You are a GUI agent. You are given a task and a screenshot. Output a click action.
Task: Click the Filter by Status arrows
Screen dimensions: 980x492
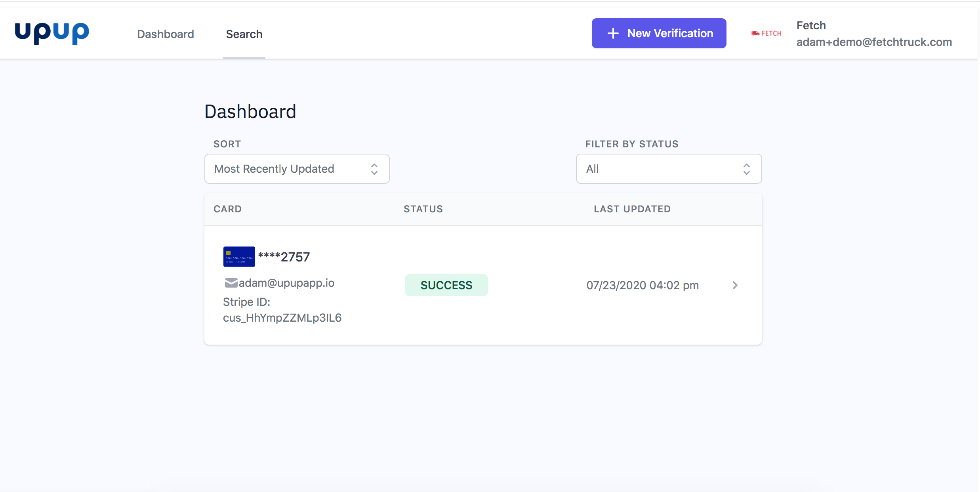point(746,169)
